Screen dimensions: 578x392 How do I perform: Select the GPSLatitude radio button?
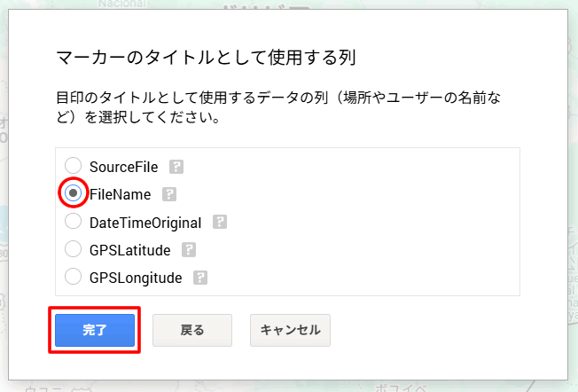pos(74,250)
